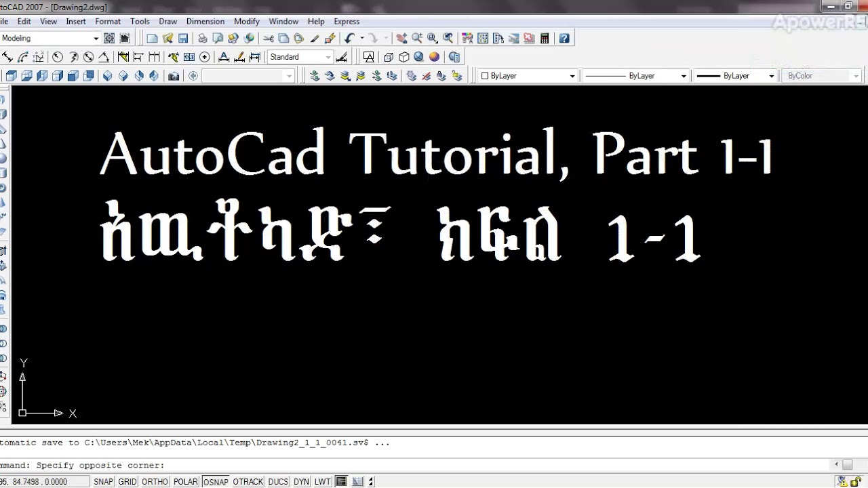Toggle OSNAP object snap
The image size is (868, 488).
click(x=216, y=482)
